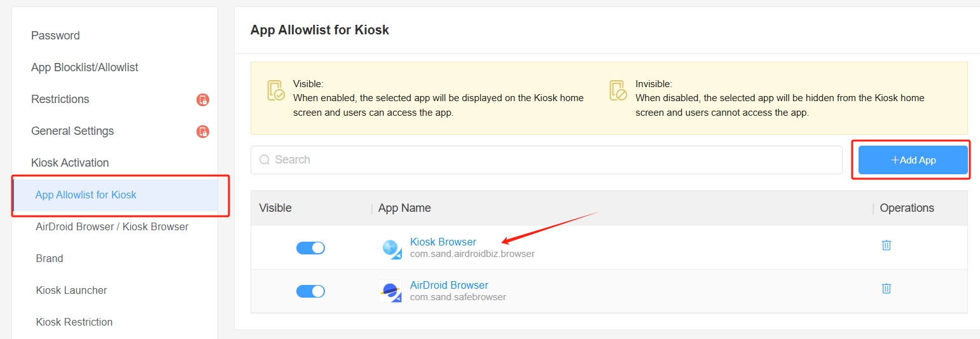This screenshot has height=339, width=980.
Task: Go to the Restrictions section
Action: [x=60, y=99]
